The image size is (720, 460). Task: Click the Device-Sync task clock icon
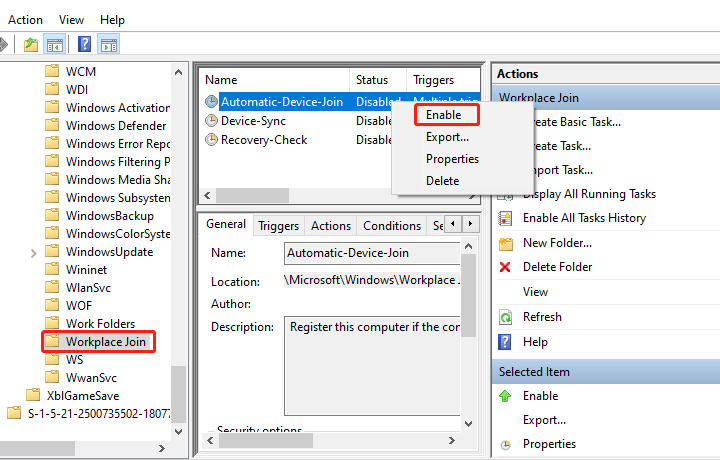pyautogui.click(x=211, y=120)
